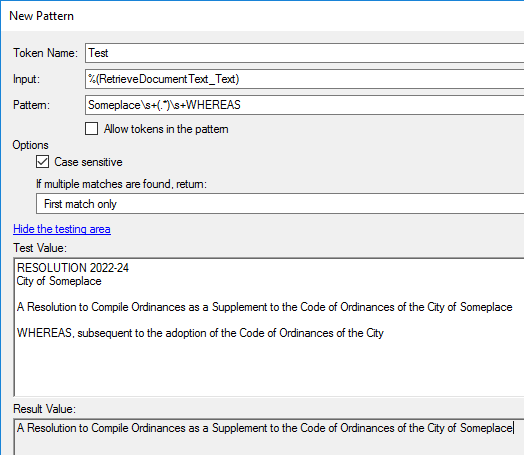
Task: Click into the Pattern regex field
Action: click(304, 105)
